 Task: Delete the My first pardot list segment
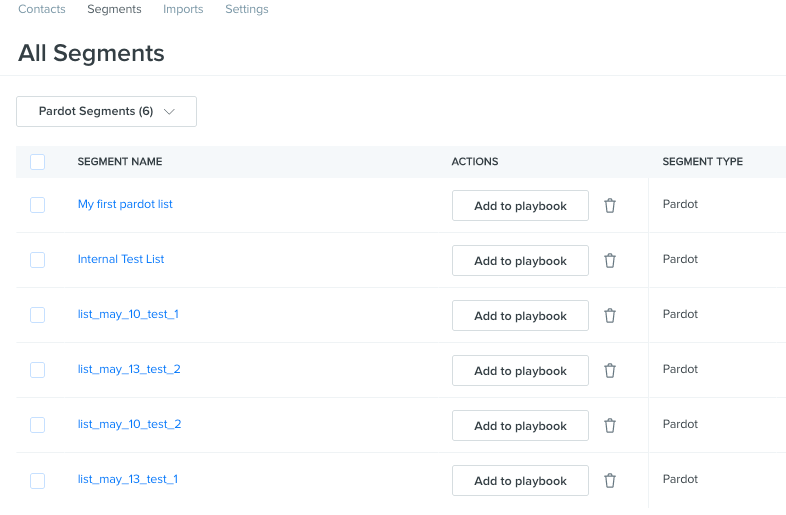(610, 206)
